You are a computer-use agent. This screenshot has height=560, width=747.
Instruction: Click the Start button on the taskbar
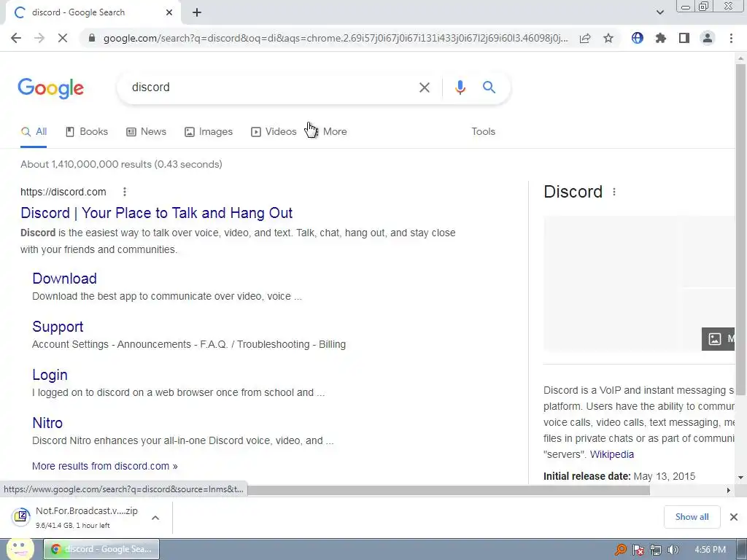pyautogui.click(x=20, y=549)
